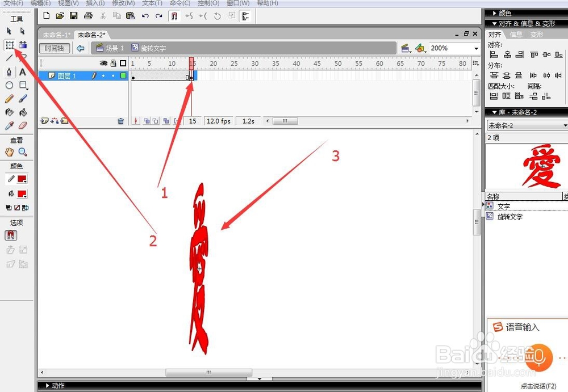Click the Delete Layer trash icon
The image size is (568, 392).
[120, 120]
